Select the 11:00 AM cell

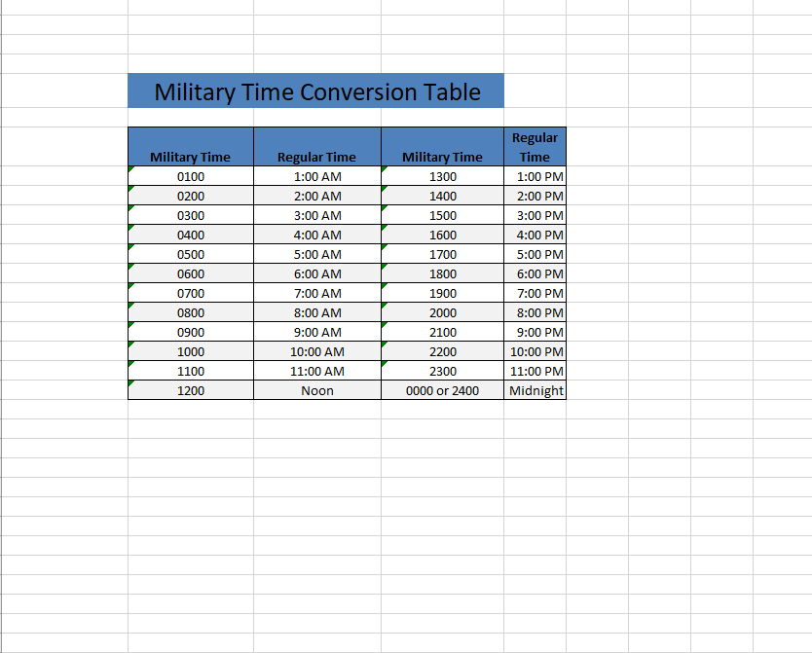[x=317, y=371]
